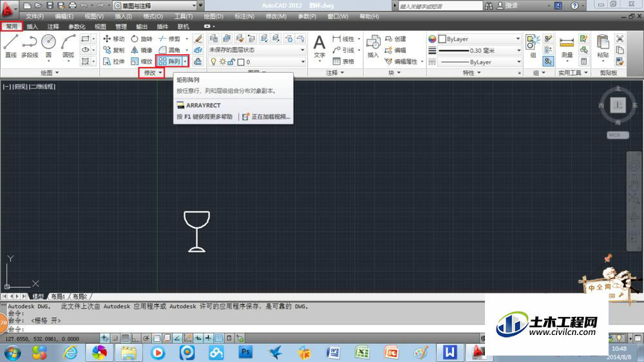Click the Save icon in quick access toolbar
Screen dimensions: 644x362
[50, 6]
